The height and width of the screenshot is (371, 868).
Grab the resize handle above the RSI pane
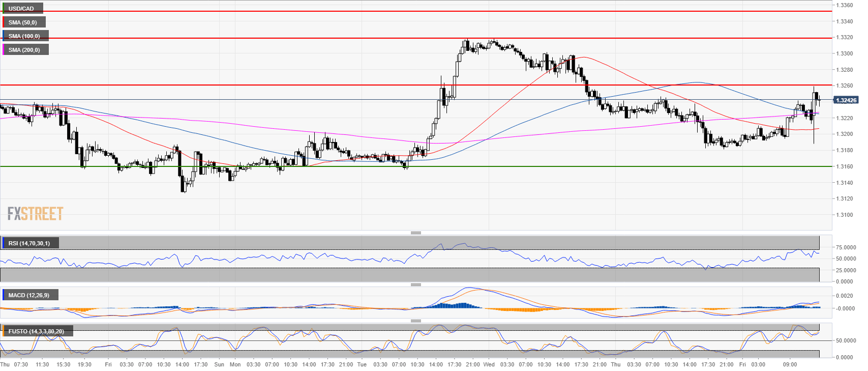pyautogui.click(x=415, y=233)
